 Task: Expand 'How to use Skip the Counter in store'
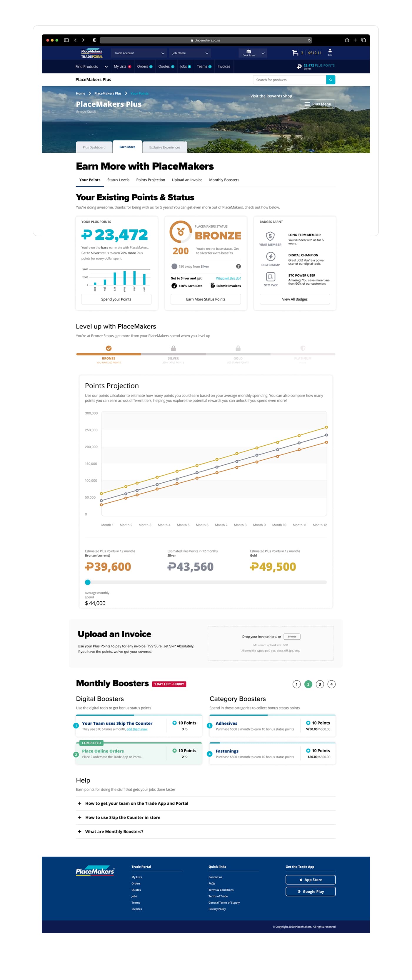pos(206,817)
